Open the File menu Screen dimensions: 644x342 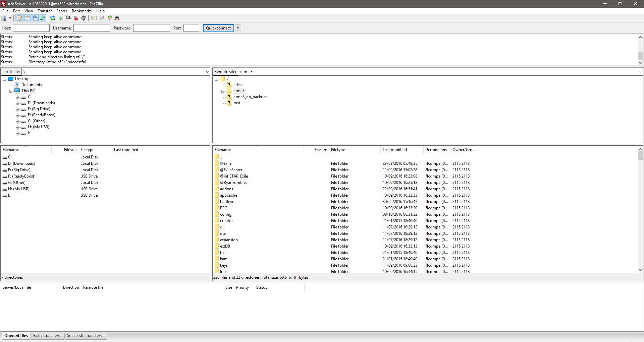pos(5,11)
